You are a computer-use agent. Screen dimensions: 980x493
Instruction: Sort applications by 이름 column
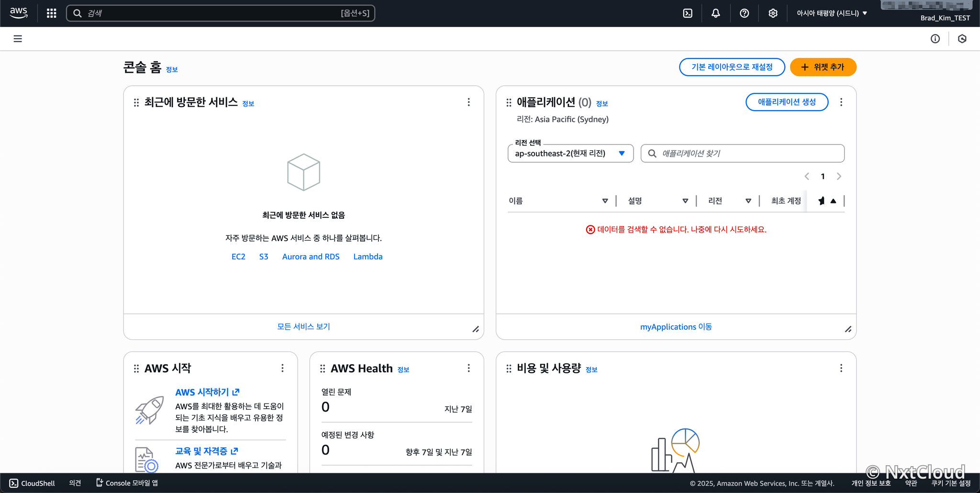pyautogui.click(x=605, y=201)
